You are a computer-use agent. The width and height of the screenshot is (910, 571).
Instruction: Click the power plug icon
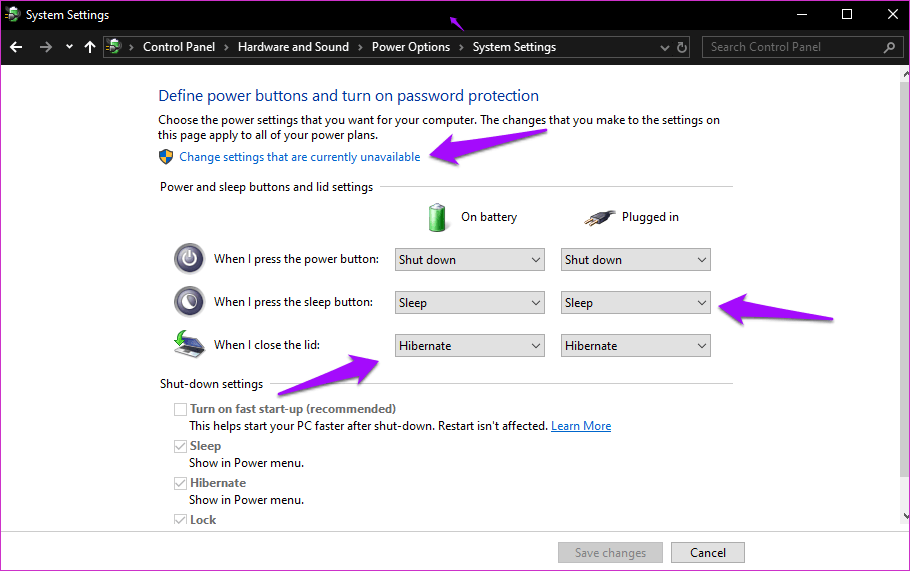tap(600, 218)
